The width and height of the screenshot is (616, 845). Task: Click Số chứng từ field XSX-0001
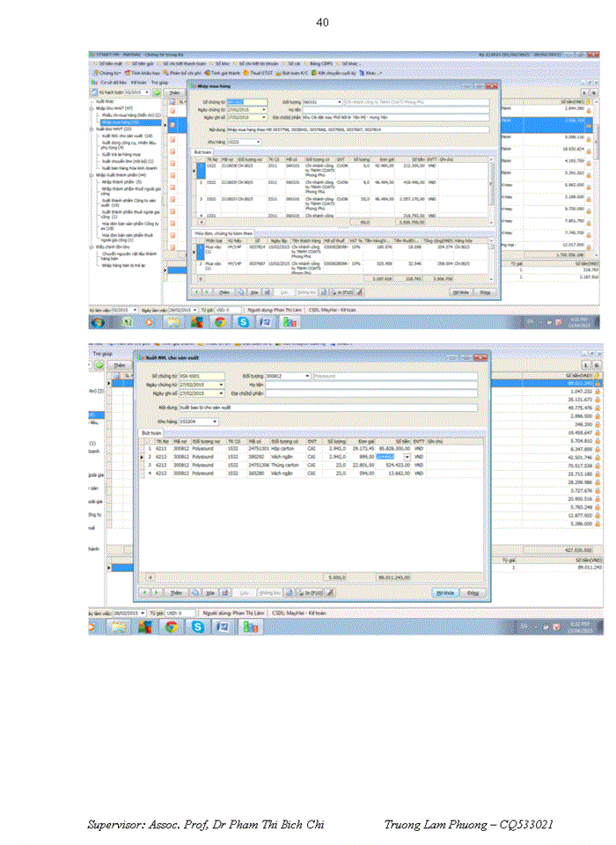(x=202, y=376)
